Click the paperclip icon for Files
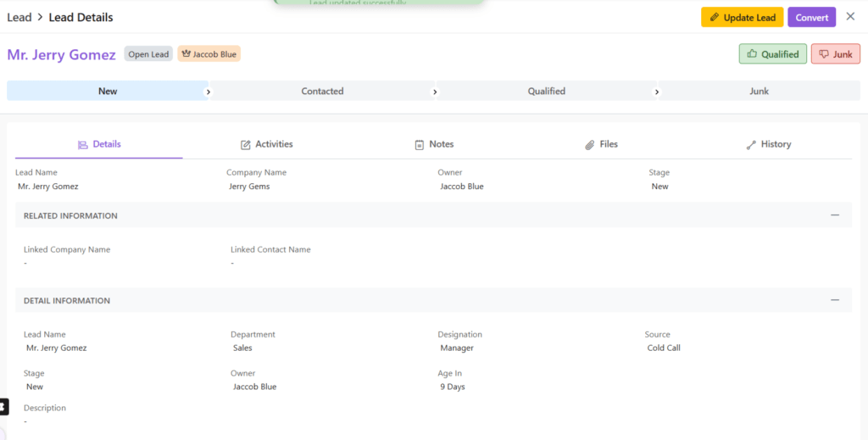This screenshot has height=440, width=868. [x=590, y=145]
